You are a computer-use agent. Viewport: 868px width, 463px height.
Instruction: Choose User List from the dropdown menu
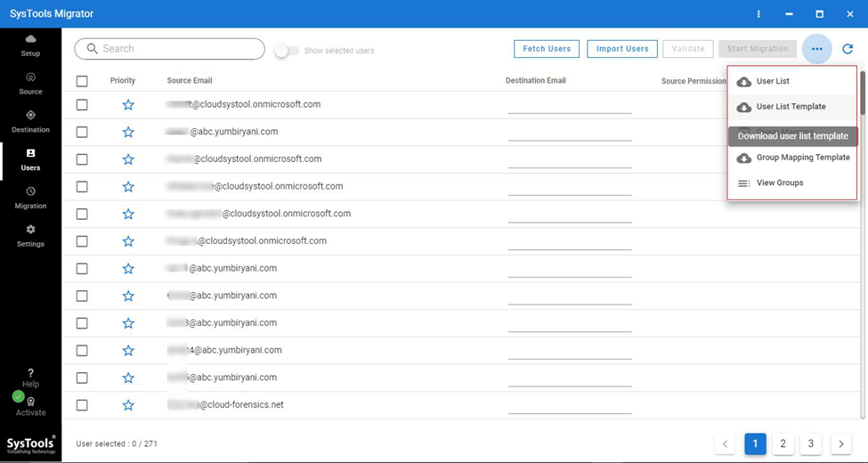(792, 81)
